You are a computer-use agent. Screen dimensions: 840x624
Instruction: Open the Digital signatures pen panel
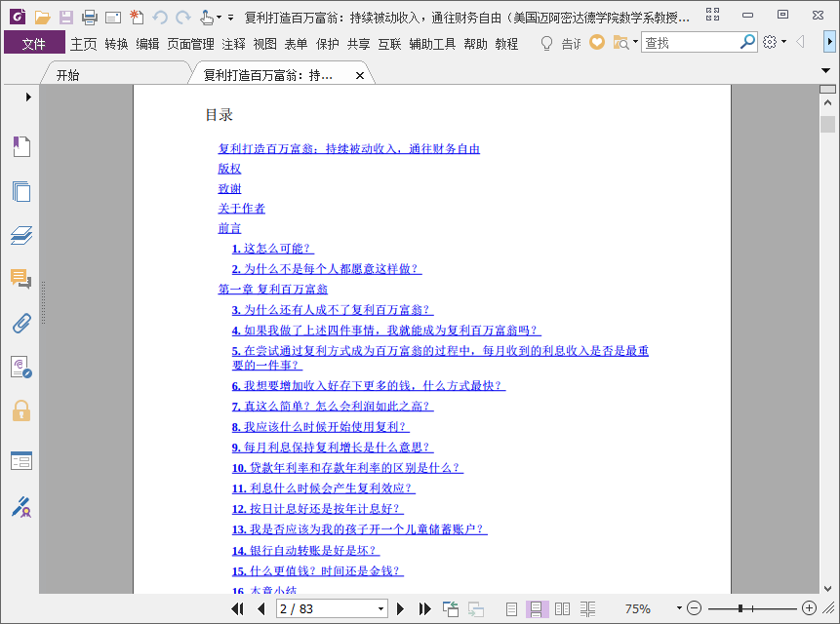[21, 507]
